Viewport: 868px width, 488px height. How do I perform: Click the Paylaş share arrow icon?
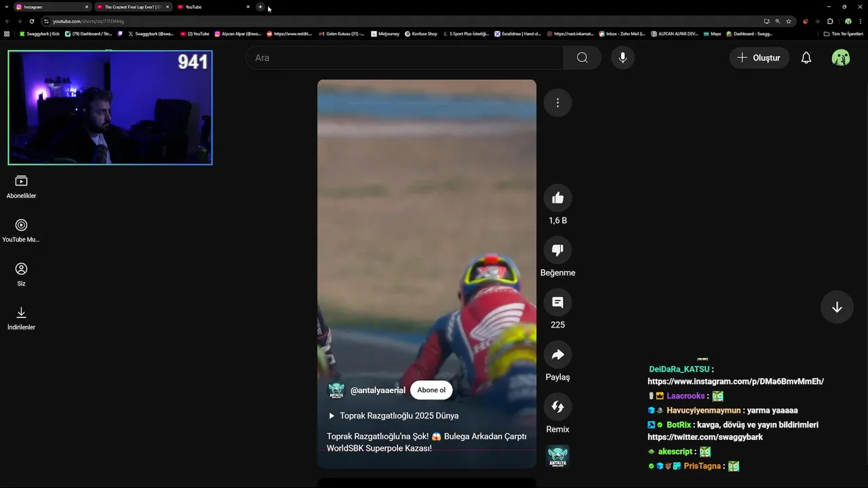coord(557,354)
